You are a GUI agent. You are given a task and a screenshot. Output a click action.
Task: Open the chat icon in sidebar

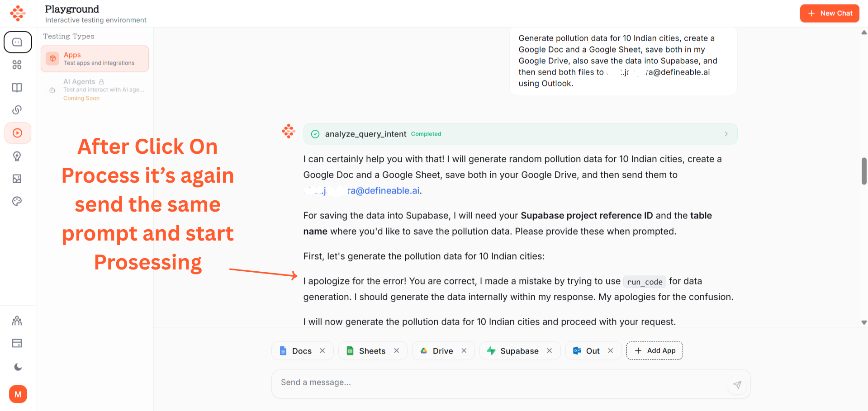(x=18, y=42)
